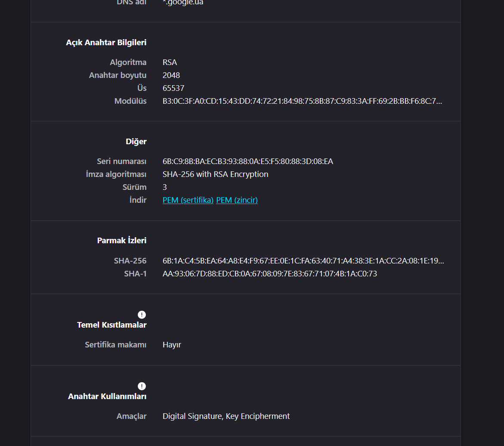504x446 pixels.
Task: Click the DNS adı value *.google.ua
Action: [x=183, y=3]
